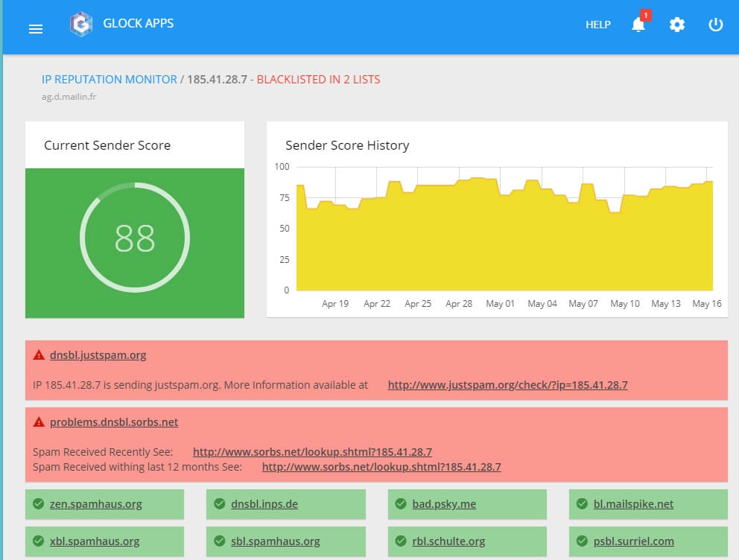
Task: Click the sender score 88 circular gauge
Action: click(135, 238)
